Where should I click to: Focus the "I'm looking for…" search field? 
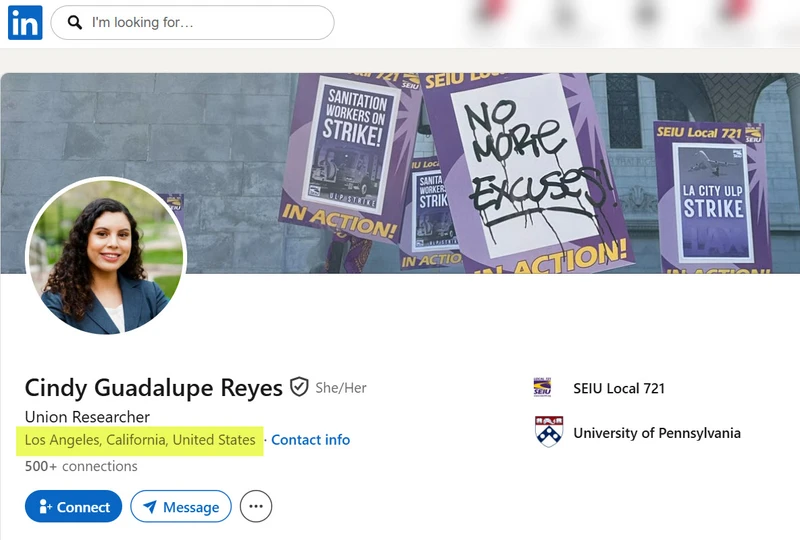(x=192, y=22)
